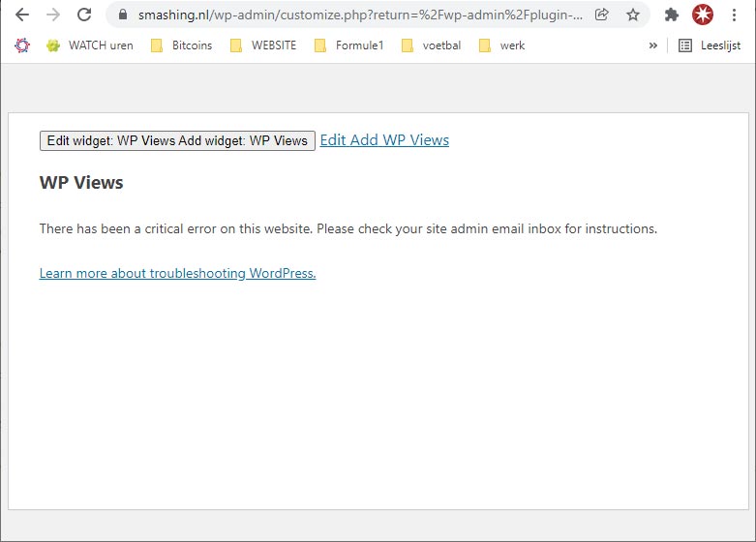Screen dimensions: 756x542
Task: Click the WP Views heading
Action: pyautogui.click(x=81, y=182)
